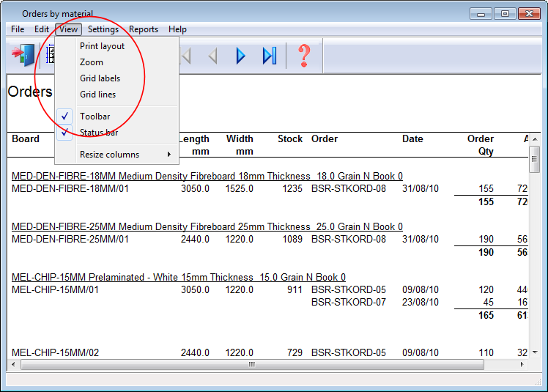Click the vertical scrollbar up arrow

pos(535,139)
